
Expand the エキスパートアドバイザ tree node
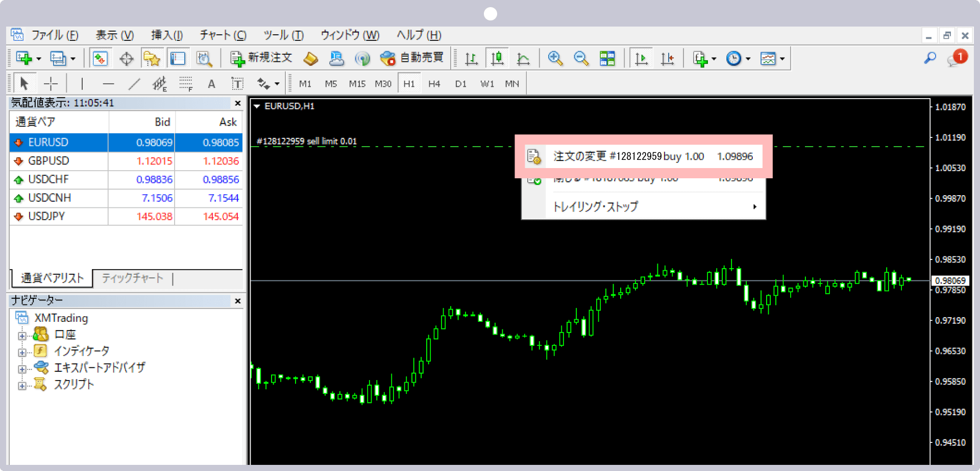click(x=22, y=369)
